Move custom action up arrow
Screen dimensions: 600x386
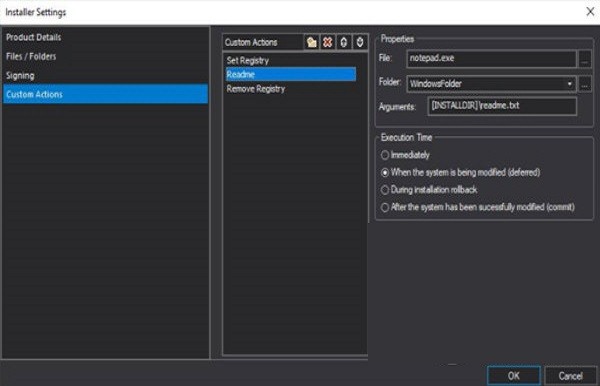tap(344, 42)
